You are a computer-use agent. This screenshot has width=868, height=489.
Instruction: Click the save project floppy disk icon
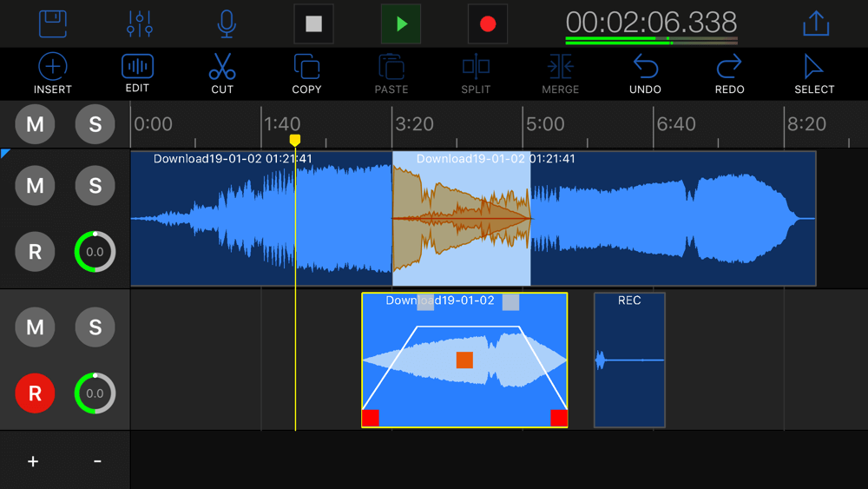[53, 23]
